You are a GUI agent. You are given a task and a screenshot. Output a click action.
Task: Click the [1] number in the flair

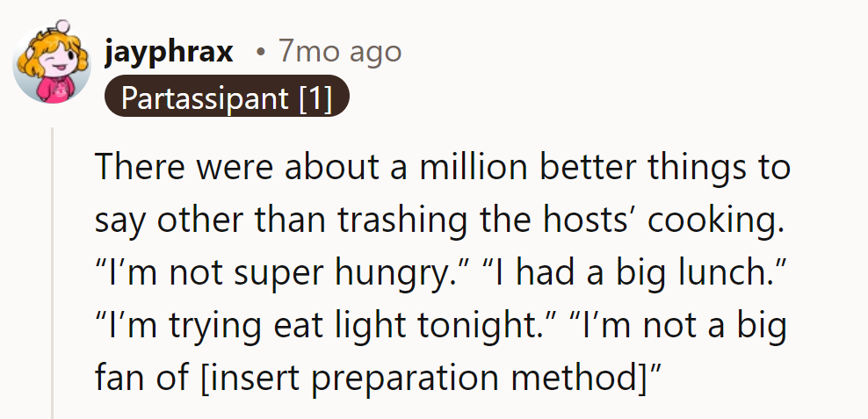pyautogui.click(x=315, y=98)
